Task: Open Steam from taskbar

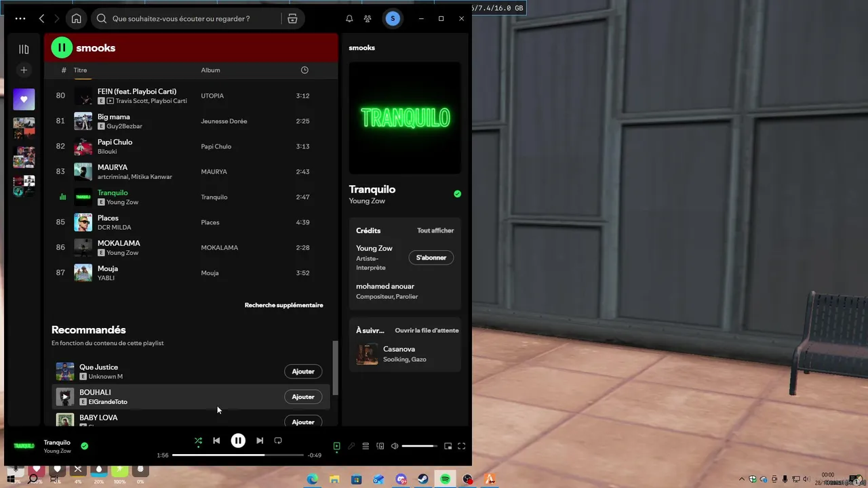Action: pos(422,479)
